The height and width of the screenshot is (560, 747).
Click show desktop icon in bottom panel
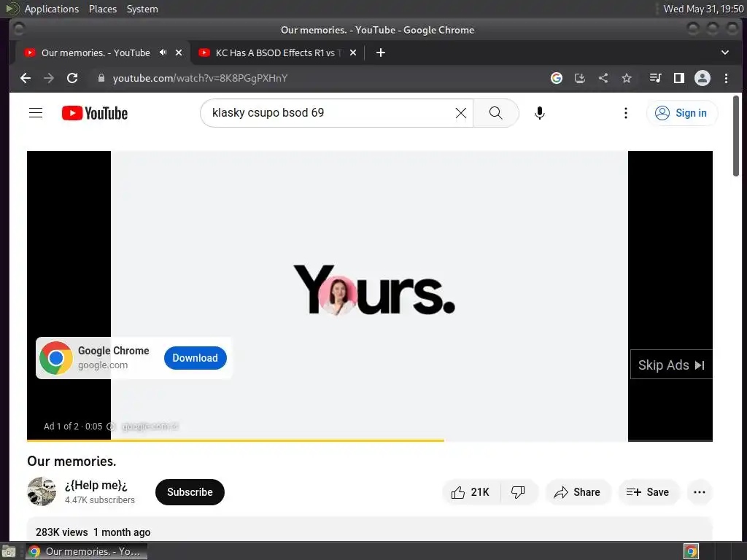click(9, 552)
